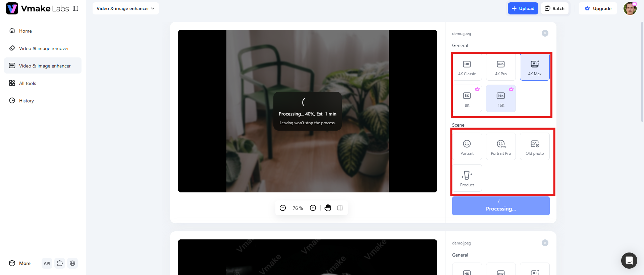
Task: Open History page
Action: pyautogui.click(x=43, y=100)
